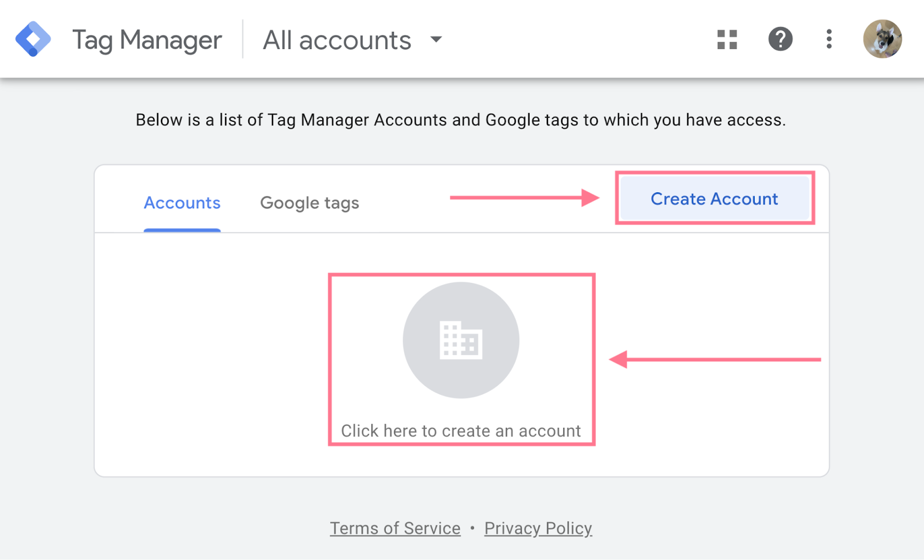The height and width of the screenshot is (560, 924).
Task: Select the Tag Manager wordmark in the header
Action: click(147, 39)
